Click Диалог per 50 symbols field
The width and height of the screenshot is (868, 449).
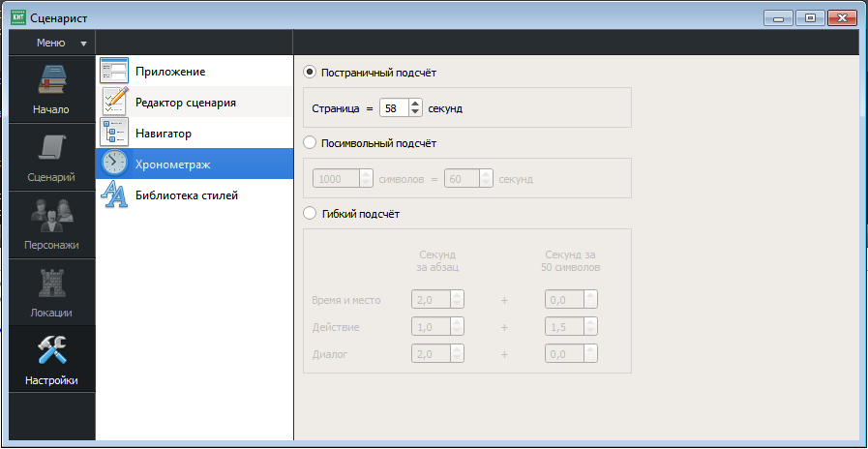pyautogui.click(x=571, y=354)
